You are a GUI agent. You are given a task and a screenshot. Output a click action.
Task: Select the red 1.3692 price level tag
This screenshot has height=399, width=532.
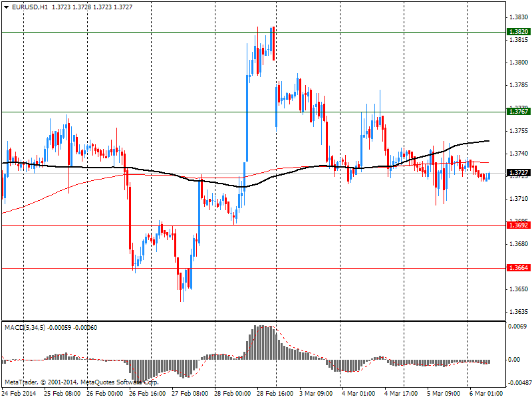click(x=518, y=225)
